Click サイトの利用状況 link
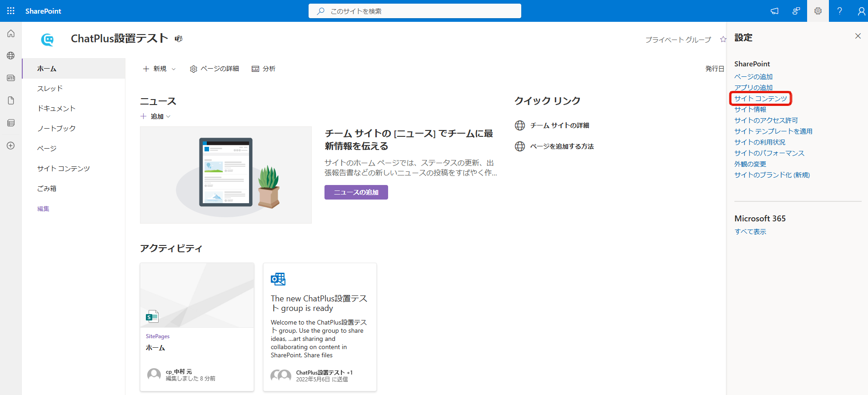Image resolution: width=868 pixels, height=395 pixels. pos(760,142)
